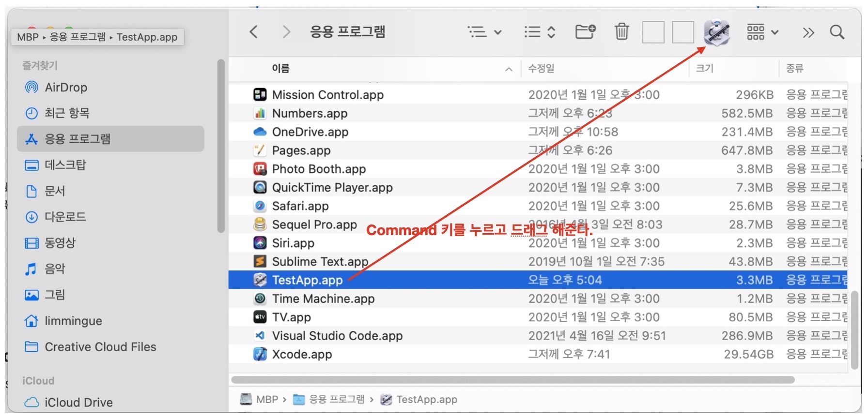Click TestApp.app in bottom path bar

[419, 400]
